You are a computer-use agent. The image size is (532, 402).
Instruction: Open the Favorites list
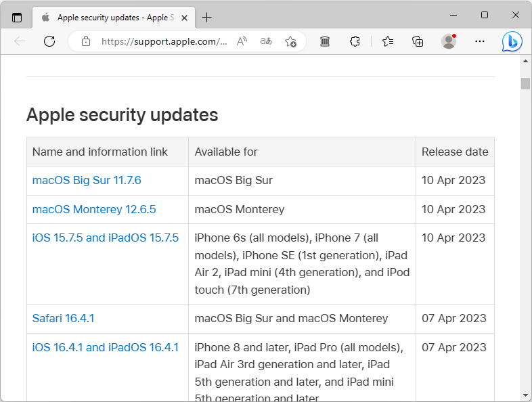tap(388, 41)
